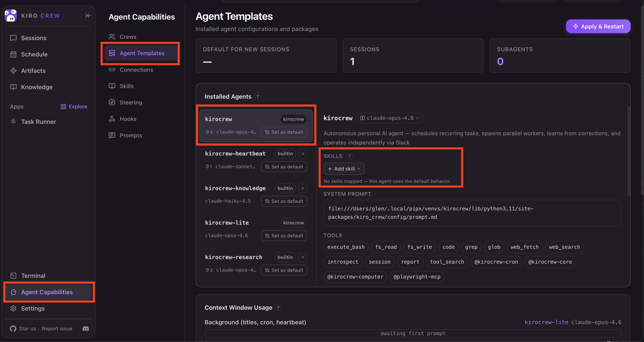Remove the kirocrew-research agent
644x342 pixels.
pyautogui.click(x=303, y=257)
